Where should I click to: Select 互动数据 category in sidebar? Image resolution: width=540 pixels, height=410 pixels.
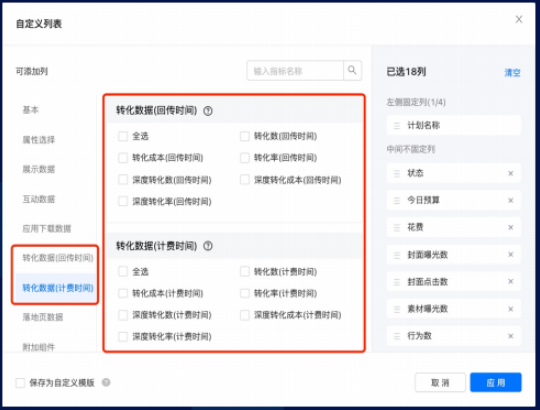(x=39, y=199)
